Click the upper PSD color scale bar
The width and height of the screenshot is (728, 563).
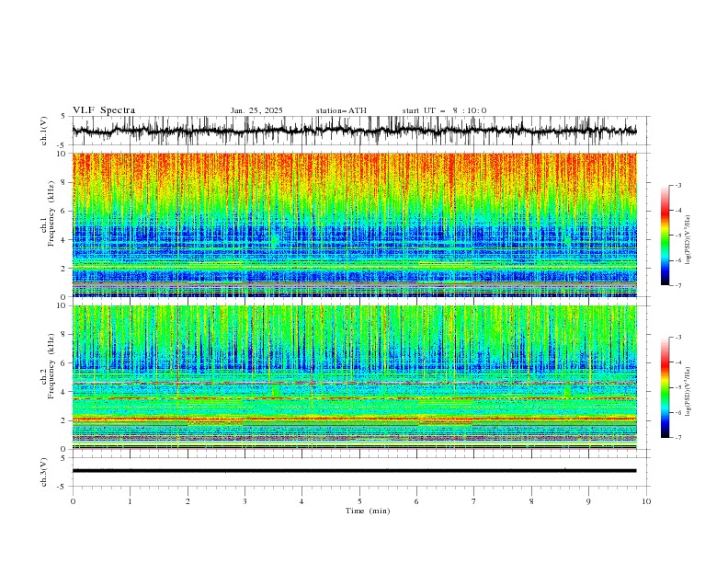click(x=665, y=236)
